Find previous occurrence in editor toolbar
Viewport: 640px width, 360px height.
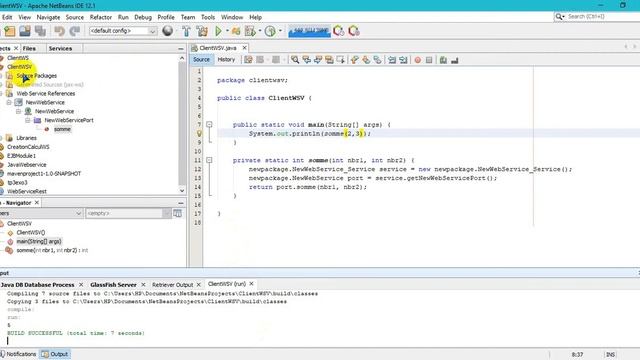[307, 60]
